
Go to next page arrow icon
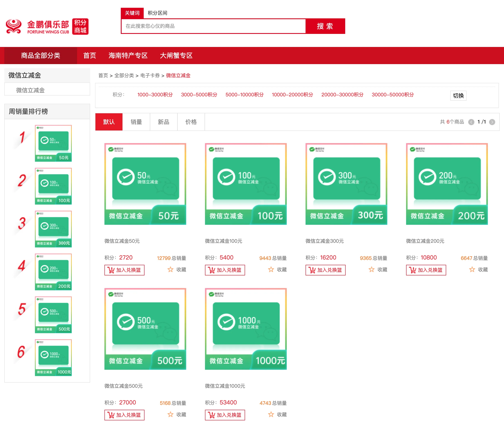492,122
